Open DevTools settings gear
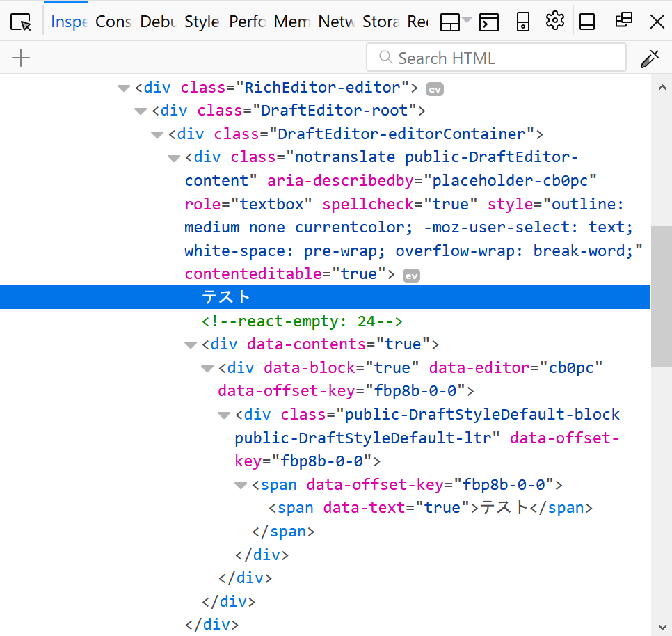 (554, 22)
